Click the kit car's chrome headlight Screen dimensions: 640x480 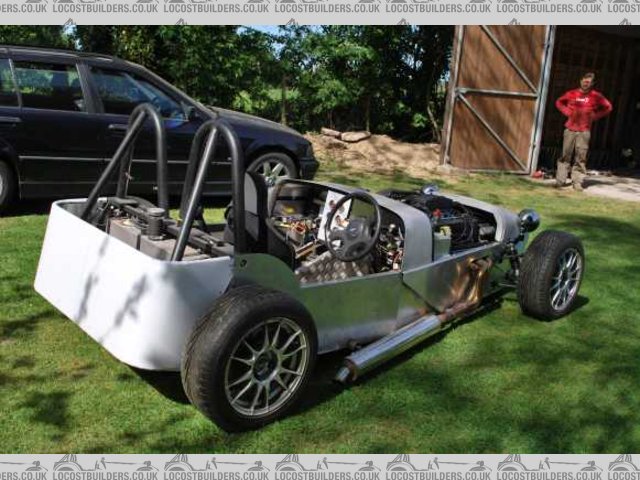tap(528, 220)
